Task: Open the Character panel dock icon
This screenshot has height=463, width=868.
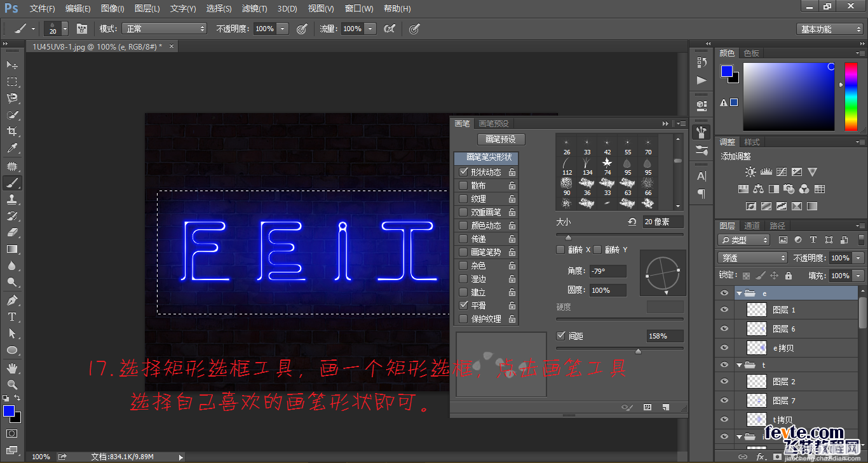Action: pyautogui.click(x=702, y=176)
